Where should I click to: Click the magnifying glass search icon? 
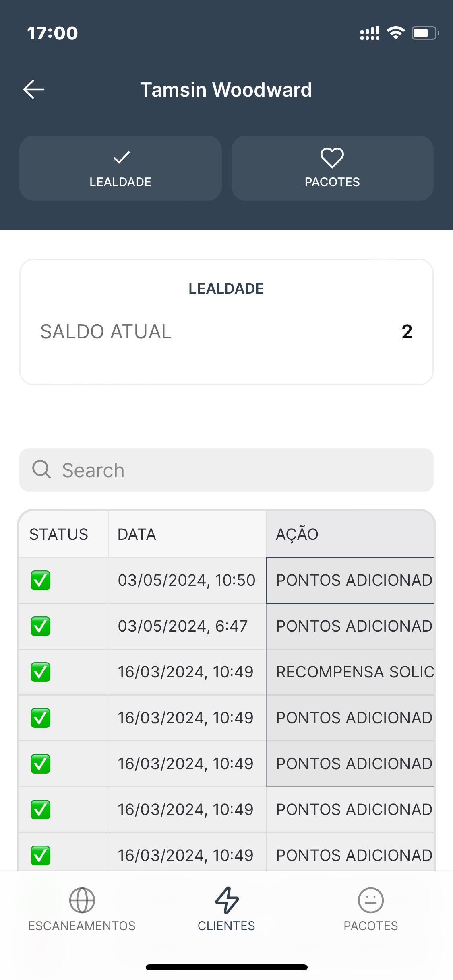point(41,469)
